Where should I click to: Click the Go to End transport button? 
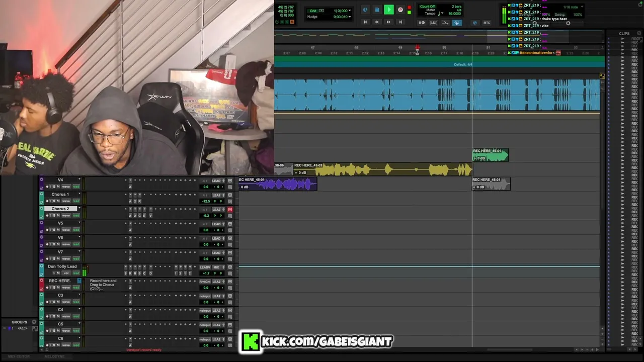[x=400, y=22]
